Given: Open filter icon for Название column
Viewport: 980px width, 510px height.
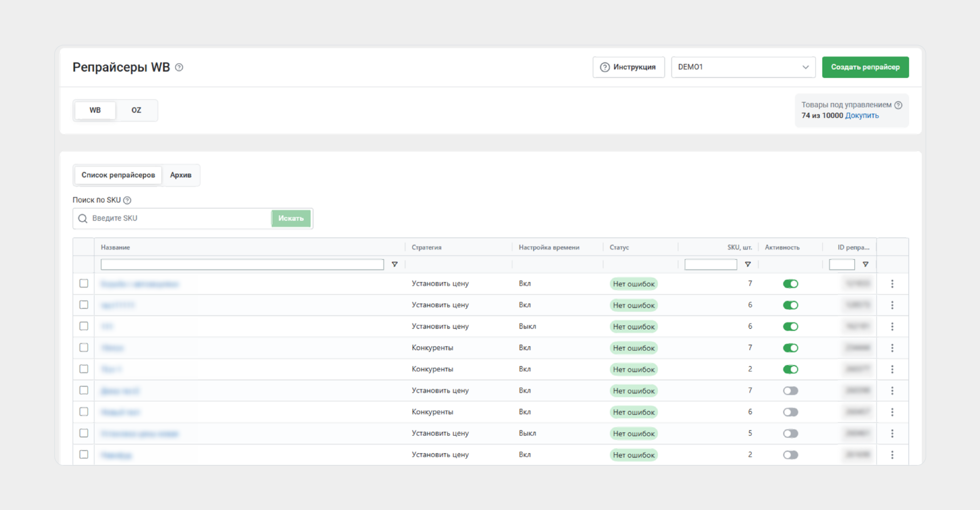Looking at the screenshot, I should click(395, 264).
